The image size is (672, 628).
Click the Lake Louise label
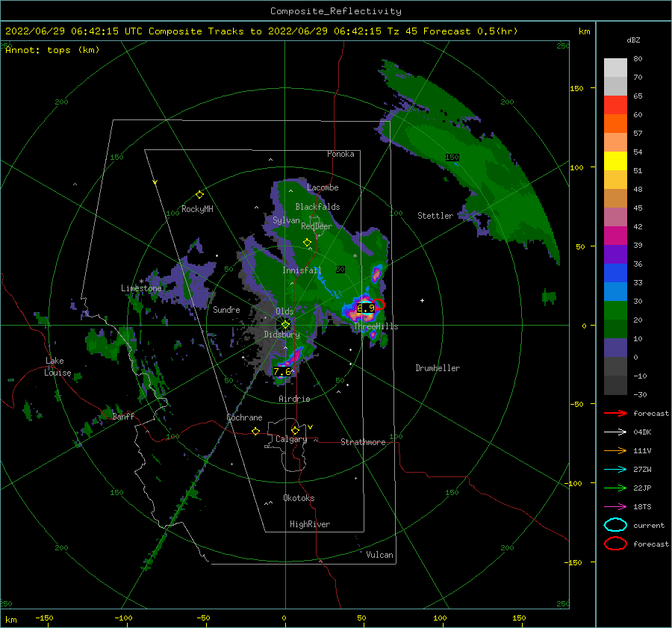coord(57,367)
